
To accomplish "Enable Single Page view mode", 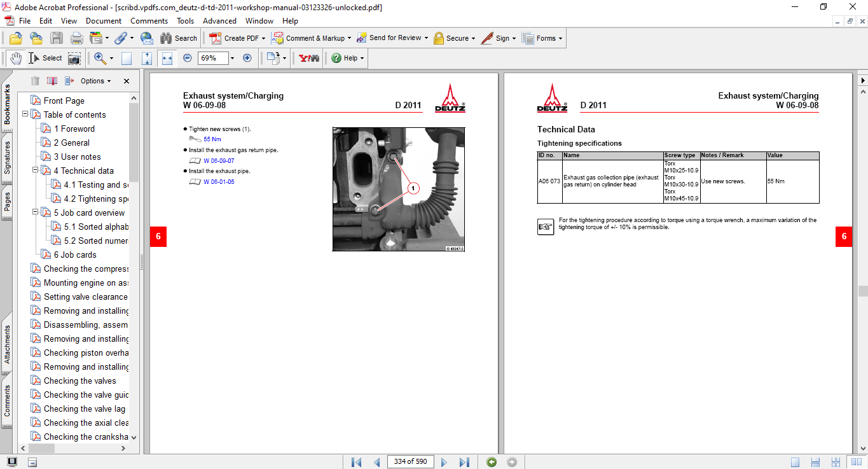I will coord(796,461).
